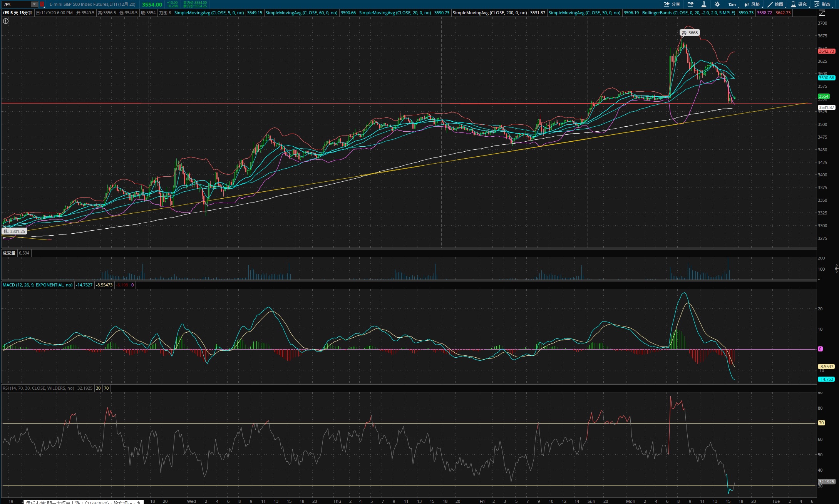Open the /ES symbol dropdown arrow
This screenshot has width=839, height=504.
[34, 4]
